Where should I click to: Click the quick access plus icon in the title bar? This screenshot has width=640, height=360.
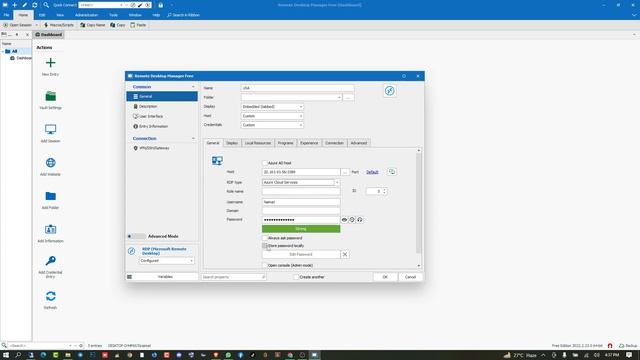[15, 5]
